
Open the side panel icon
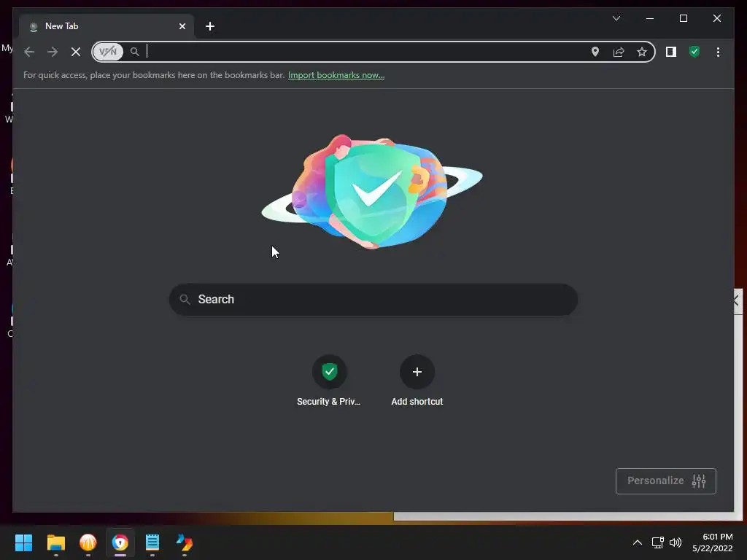point(671,52)
